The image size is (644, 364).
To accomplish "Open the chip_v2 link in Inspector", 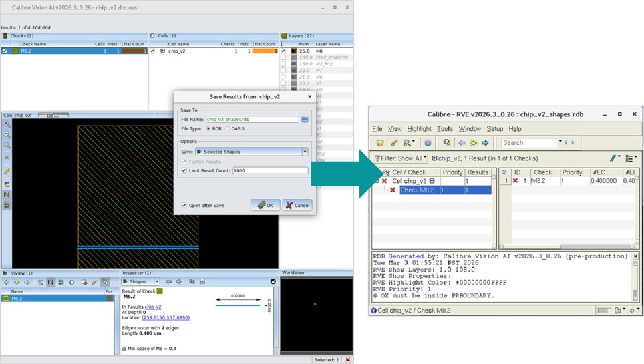I will pos(153,307).
